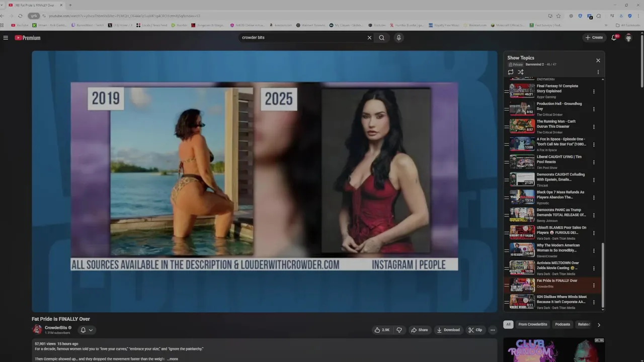Open options for The Running Man video

coord(594,127)
